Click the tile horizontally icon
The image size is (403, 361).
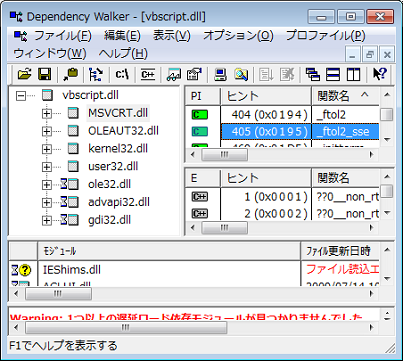click(333, 74)
